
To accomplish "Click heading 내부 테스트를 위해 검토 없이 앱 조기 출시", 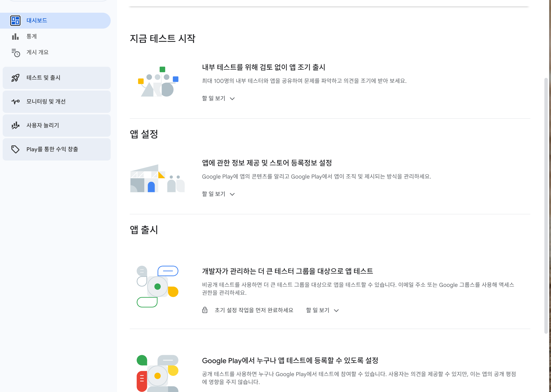I will coord(263,67).
